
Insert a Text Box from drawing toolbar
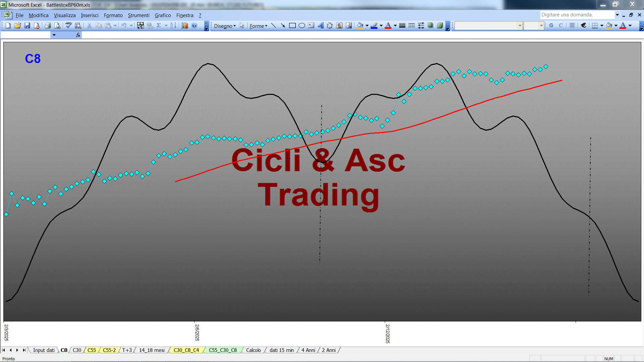tap(311, 25)
